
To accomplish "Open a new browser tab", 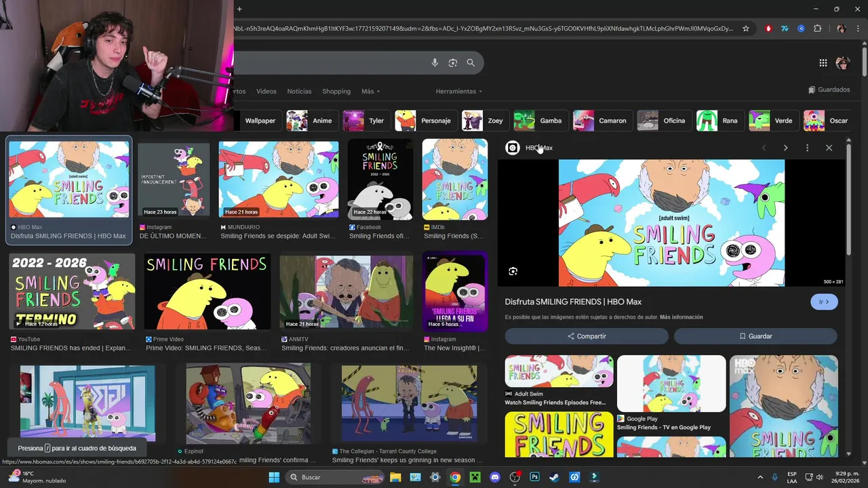I will [239, 9].
